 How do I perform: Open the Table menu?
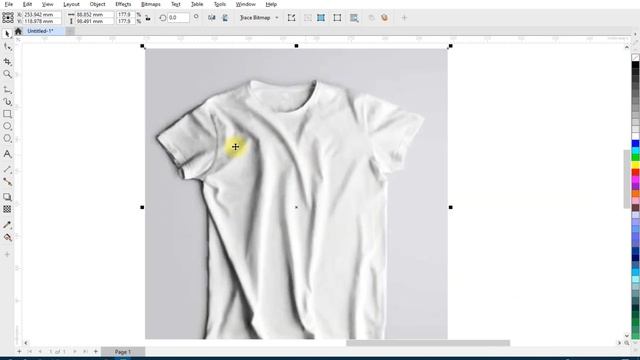click(197, 4)
